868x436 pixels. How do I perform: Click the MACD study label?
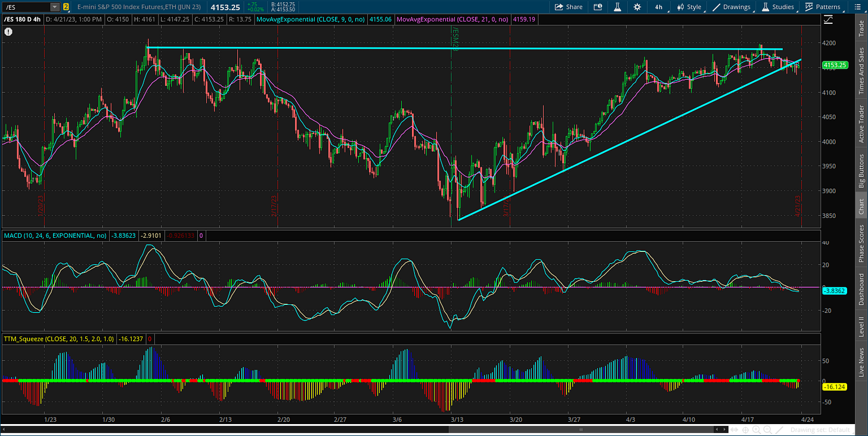click(x=55, y=236)
